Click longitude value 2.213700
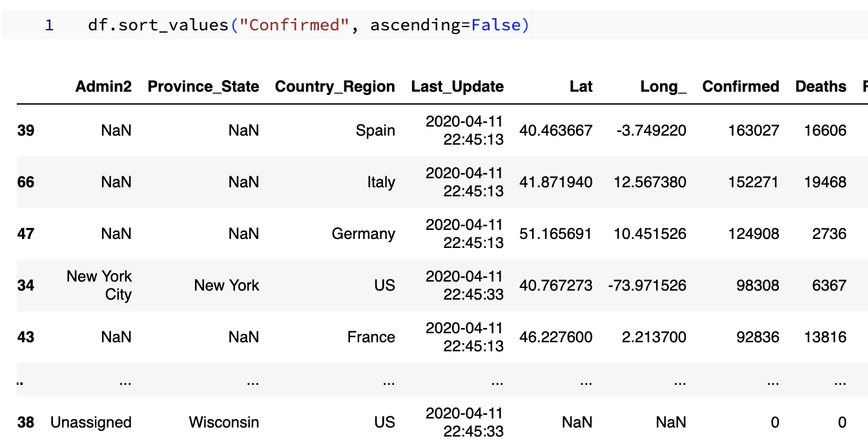The width and height of the screenshot is (868, 443). 655,337
